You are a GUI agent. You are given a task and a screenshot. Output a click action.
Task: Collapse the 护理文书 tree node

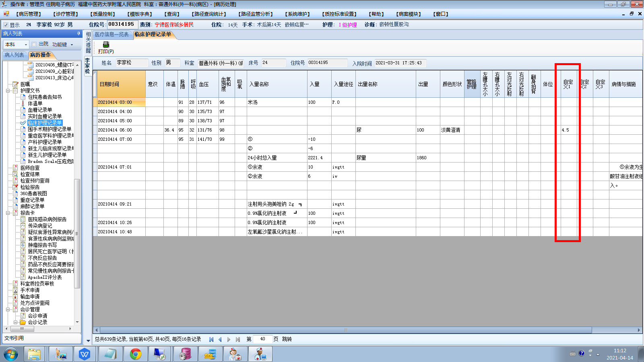pos(8,90)
